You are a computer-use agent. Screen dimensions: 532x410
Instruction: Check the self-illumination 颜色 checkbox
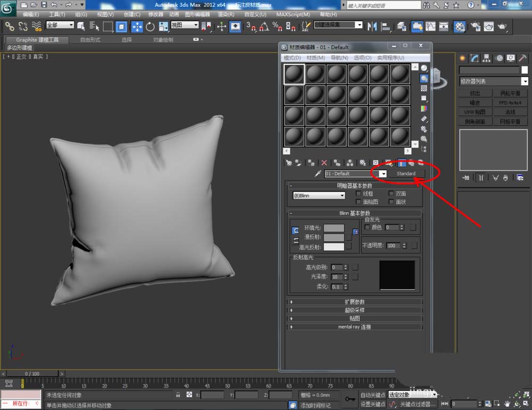coord(367,227)
